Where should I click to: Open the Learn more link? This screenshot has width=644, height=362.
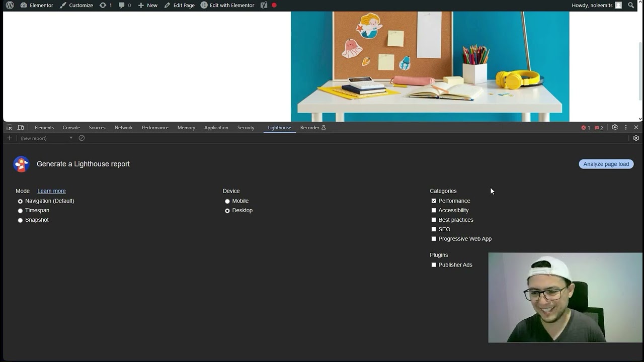point(51,191)
